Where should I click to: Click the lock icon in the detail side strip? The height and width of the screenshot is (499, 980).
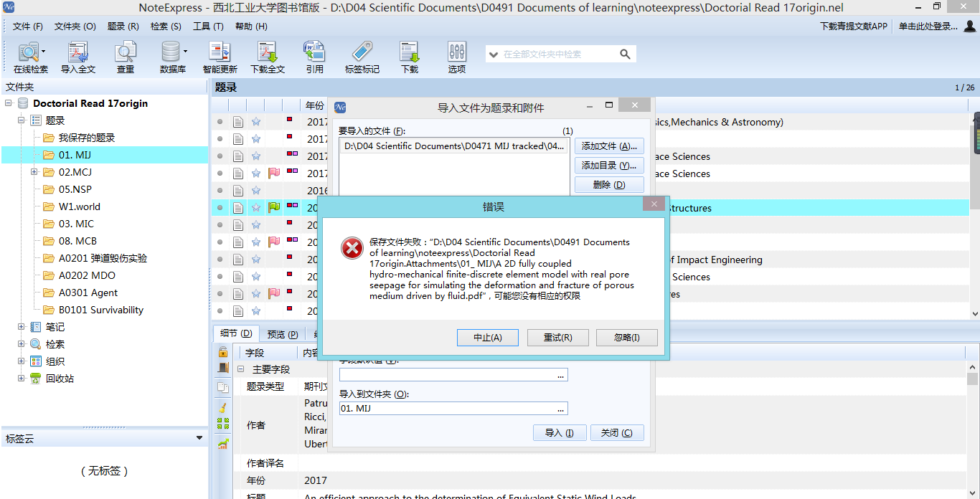coord(223,352)
